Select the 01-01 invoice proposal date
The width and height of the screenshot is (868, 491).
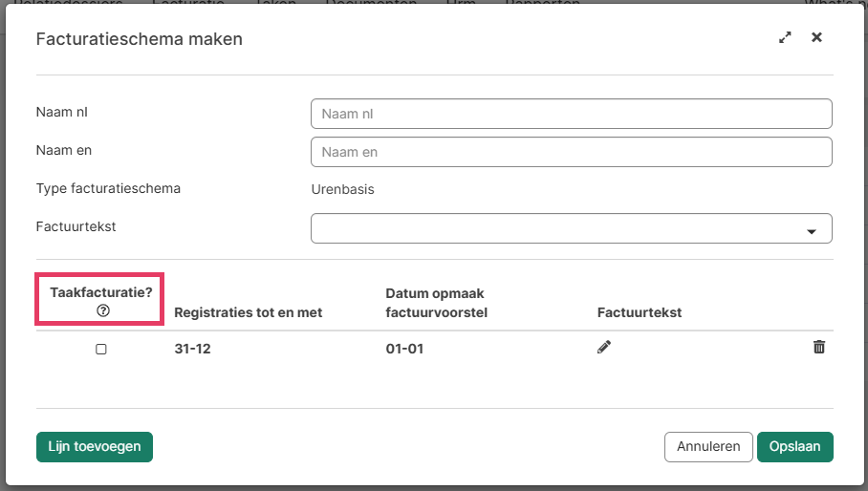tap(404, 349)
